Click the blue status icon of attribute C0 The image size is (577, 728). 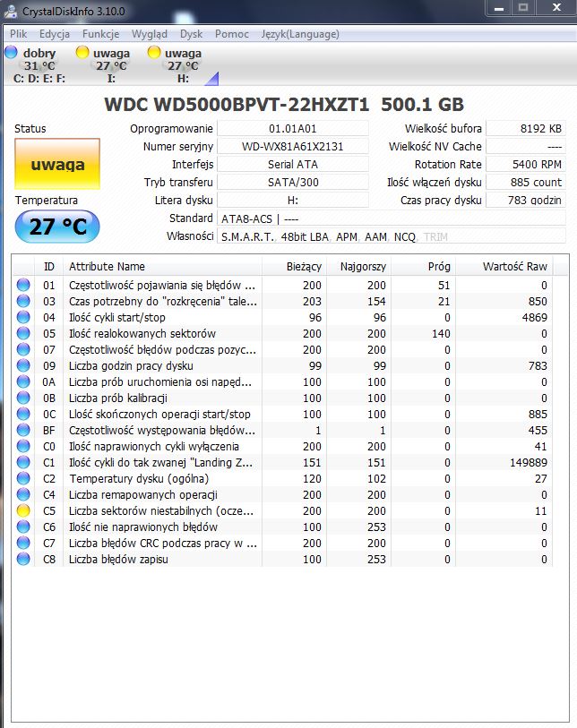(x=23, y=446)
